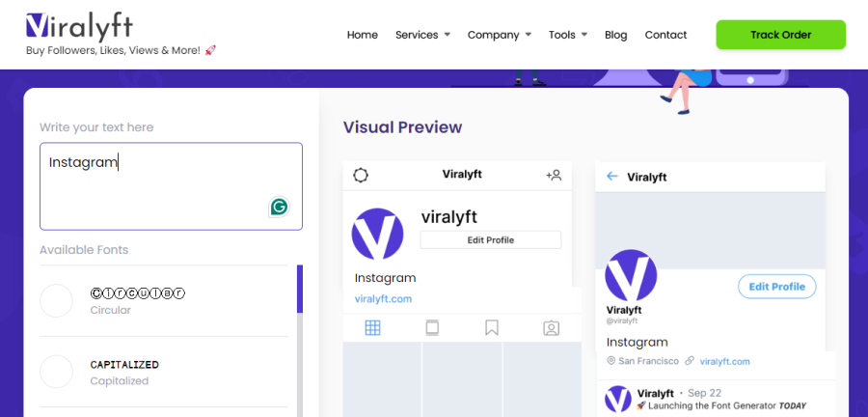The height and width of the screenshot is (417, 868).
Task: Click the Available Fonts label
Action: point(84,250)
